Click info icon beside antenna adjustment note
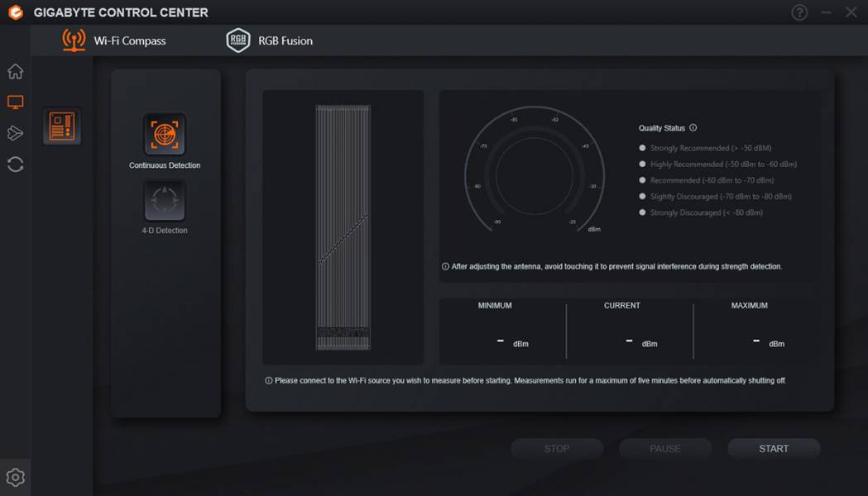The height and width of the screenshot is (496, 868). click(x=445, y=266)
